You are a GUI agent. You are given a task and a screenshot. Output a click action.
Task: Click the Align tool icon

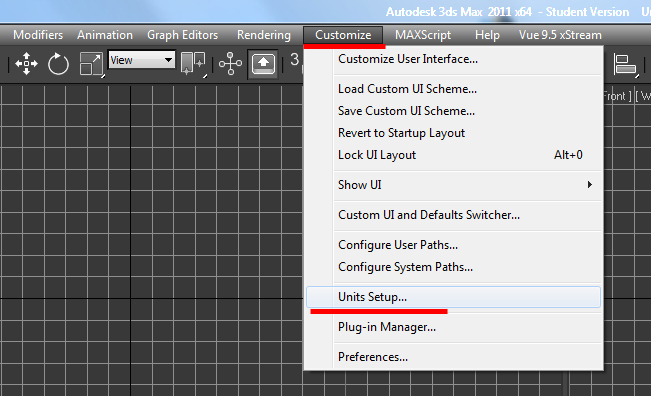[x=625, y=64]
